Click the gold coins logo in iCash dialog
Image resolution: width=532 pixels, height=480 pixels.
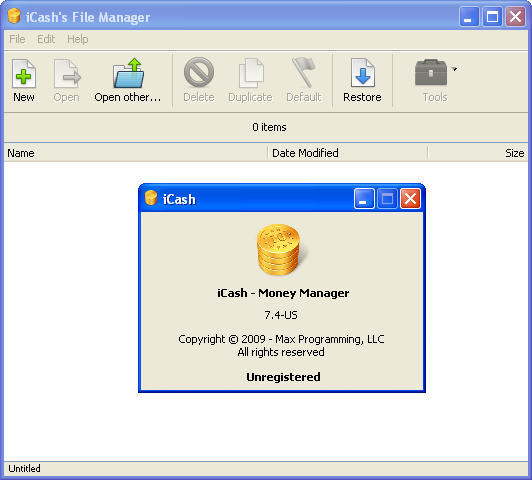click(279, 249)
